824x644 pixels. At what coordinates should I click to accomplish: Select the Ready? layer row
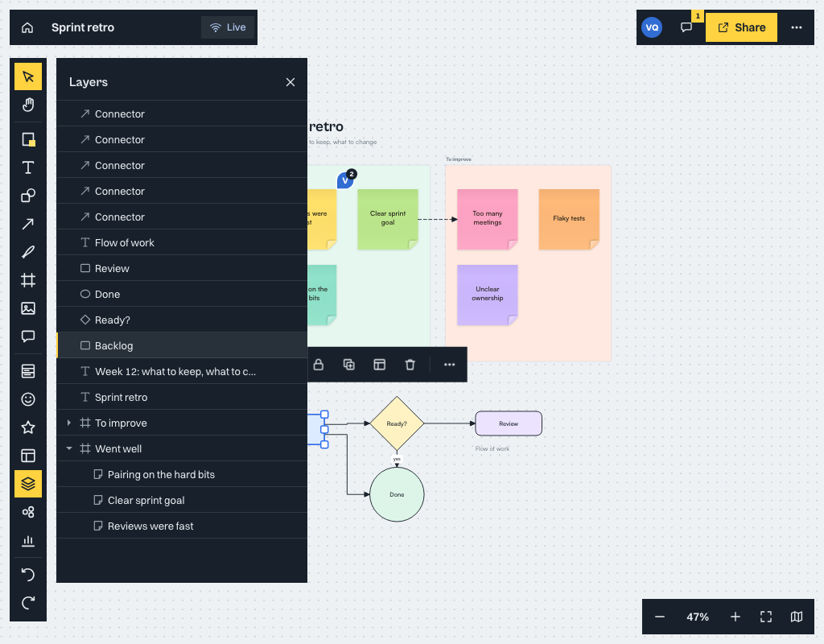pyautogui.click(x=182, y=320)
